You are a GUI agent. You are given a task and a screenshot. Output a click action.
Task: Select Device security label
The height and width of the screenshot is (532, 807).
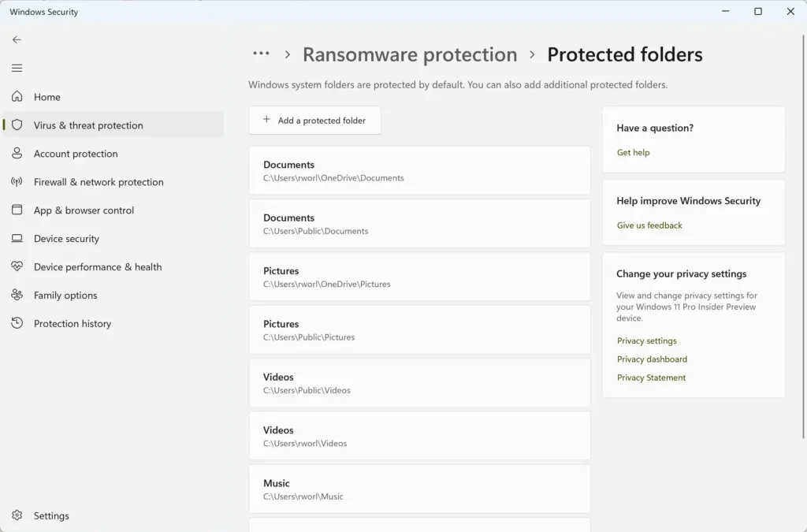point(66,239)
